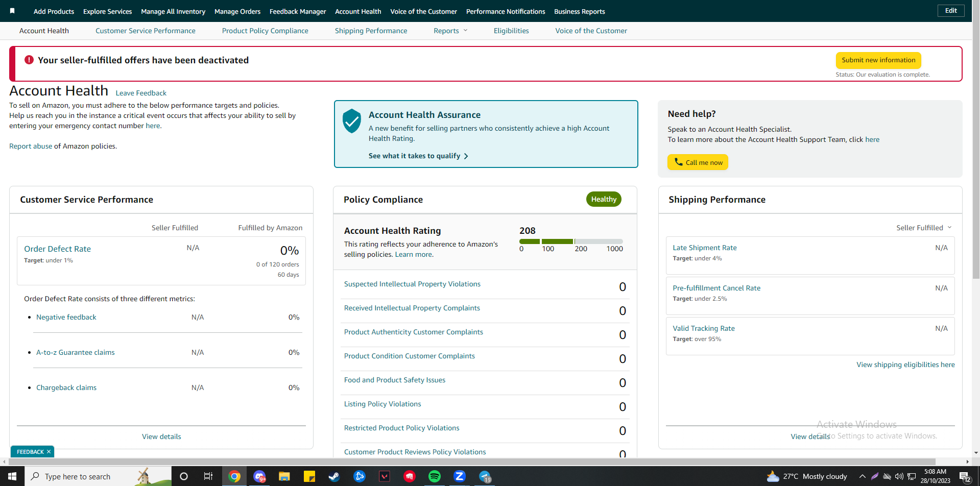Open Suspected Intellectual Property Violations
The height and width of the screenshot is (486, 980).
point(412,284)
